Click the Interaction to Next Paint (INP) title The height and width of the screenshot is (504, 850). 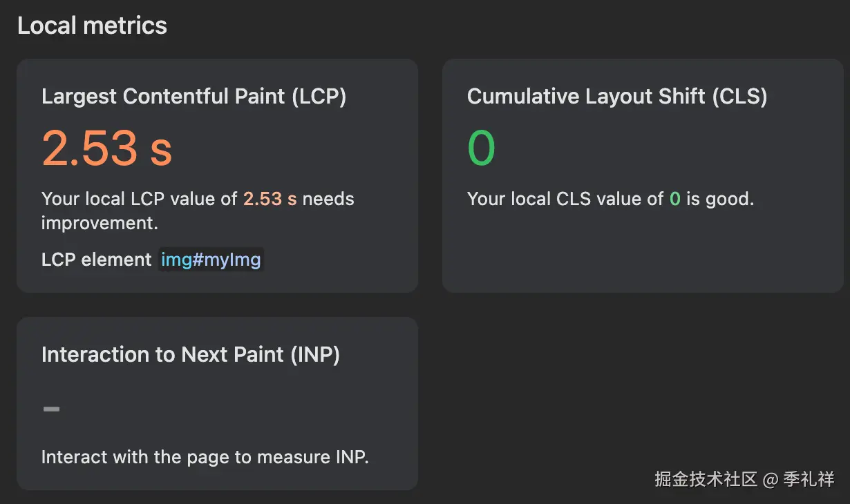coord(191,355)
